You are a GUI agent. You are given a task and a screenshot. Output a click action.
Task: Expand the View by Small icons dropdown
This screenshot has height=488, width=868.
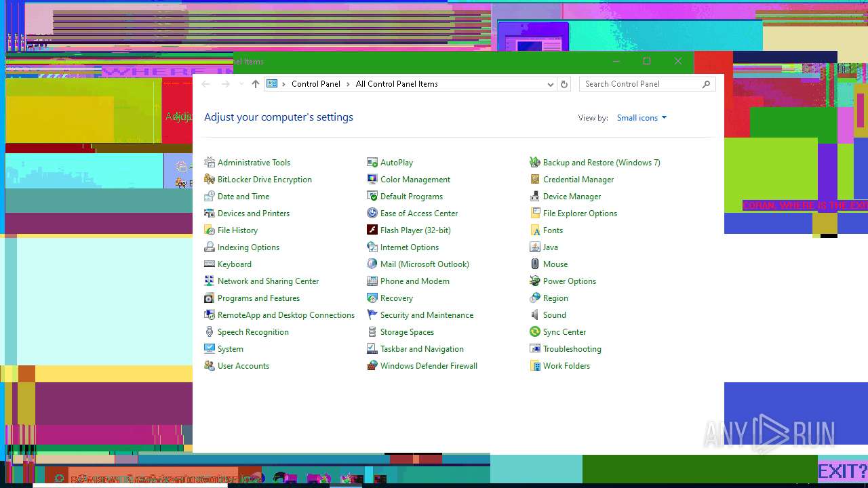point(642,118)
